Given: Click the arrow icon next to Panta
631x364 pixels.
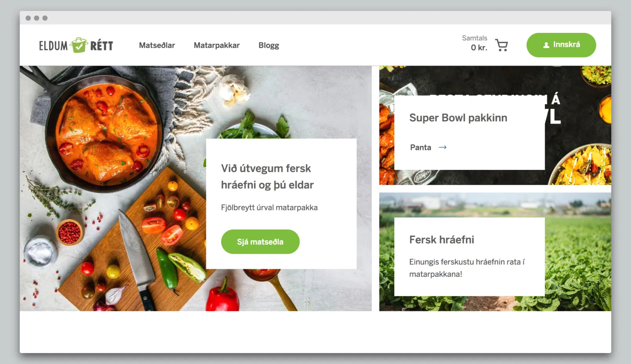Looking at the screenshot, I should (x=443, y=148).
